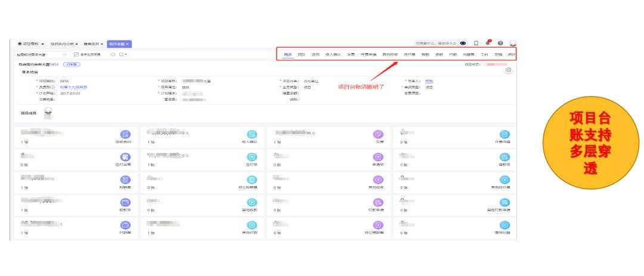Open the blue department link in basic info
The image size is (644, 276).
click(x=73, y=87)
